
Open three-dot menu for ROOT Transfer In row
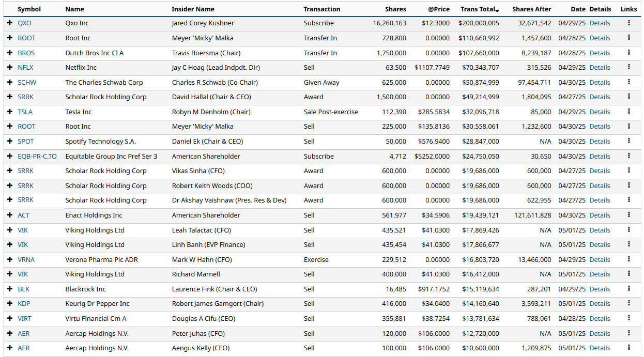628,38
